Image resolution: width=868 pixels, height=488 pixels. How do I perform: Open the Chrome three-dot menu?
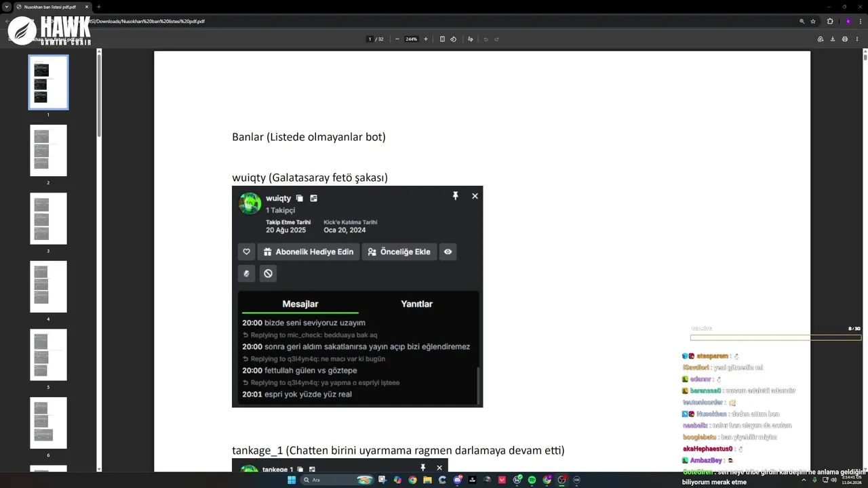[860, 21]
